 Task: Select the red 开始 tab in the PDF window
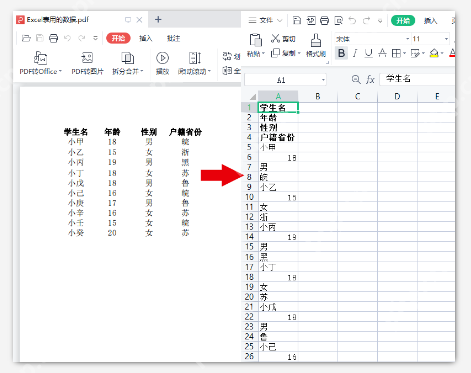[x=118, y=38]
